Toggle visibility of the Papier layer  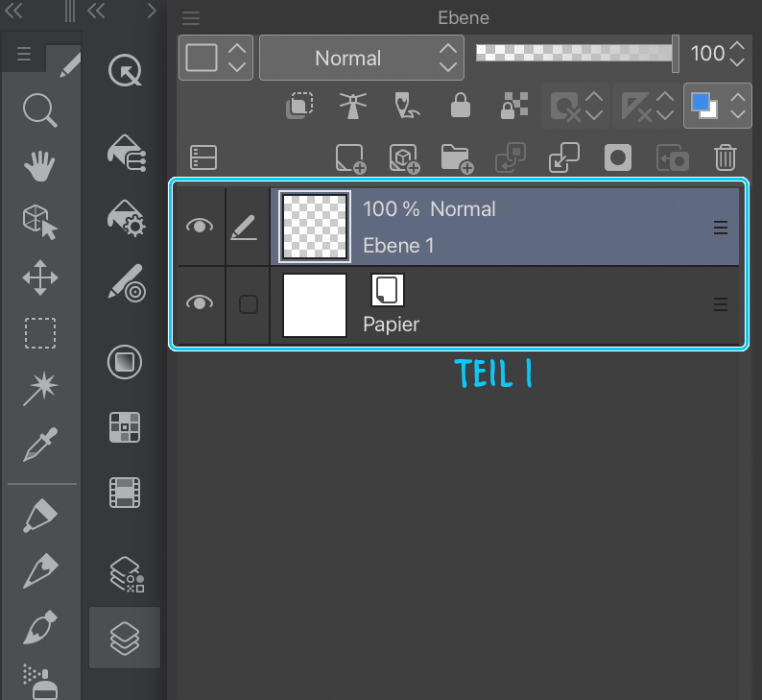click(x=199, y=303)
